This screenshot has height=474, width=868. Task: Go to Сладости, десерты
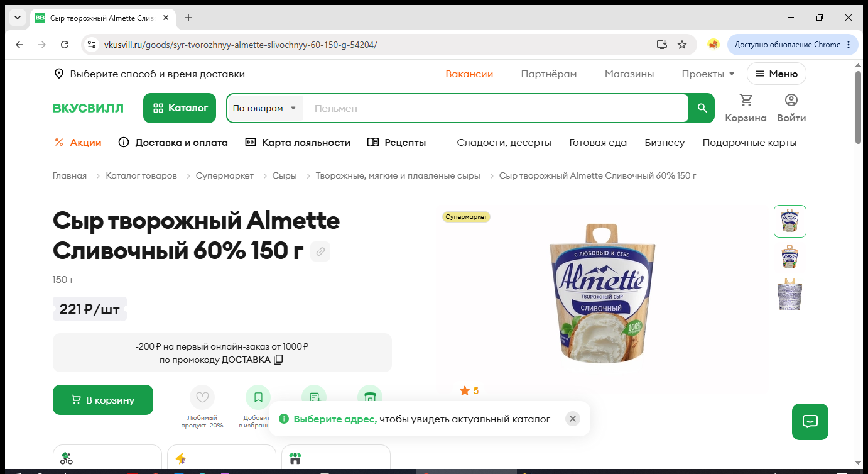coord(504,143)
